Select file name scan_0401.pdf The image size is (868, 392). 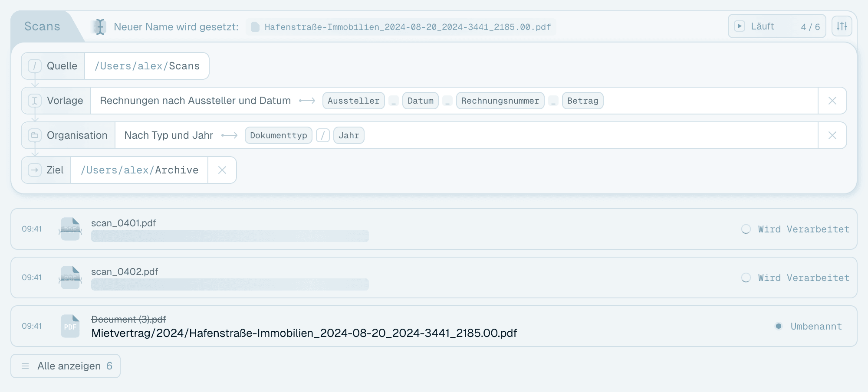tap(123, 223)
